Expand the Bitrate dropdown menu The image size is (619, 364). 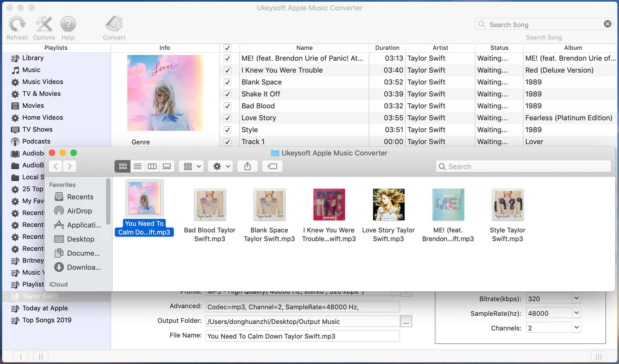(576, 298)
